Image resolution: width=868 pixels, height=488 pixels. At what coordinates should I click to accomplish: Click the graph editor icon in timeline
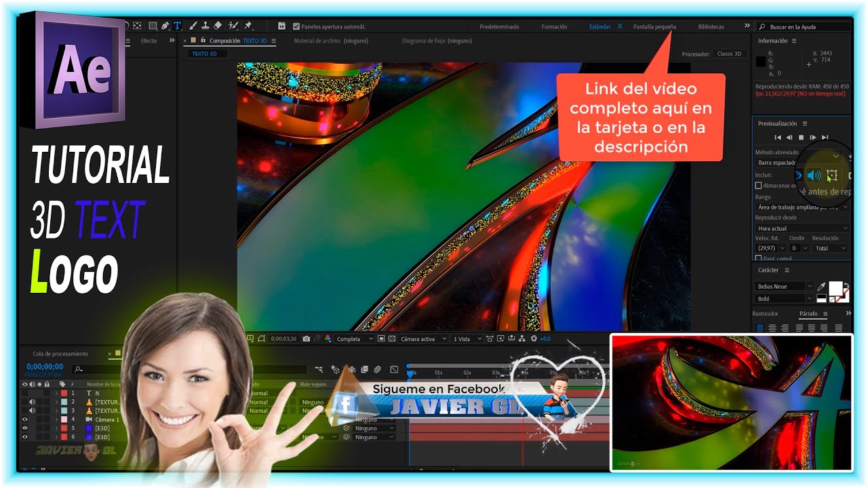[x=394, y=369]
